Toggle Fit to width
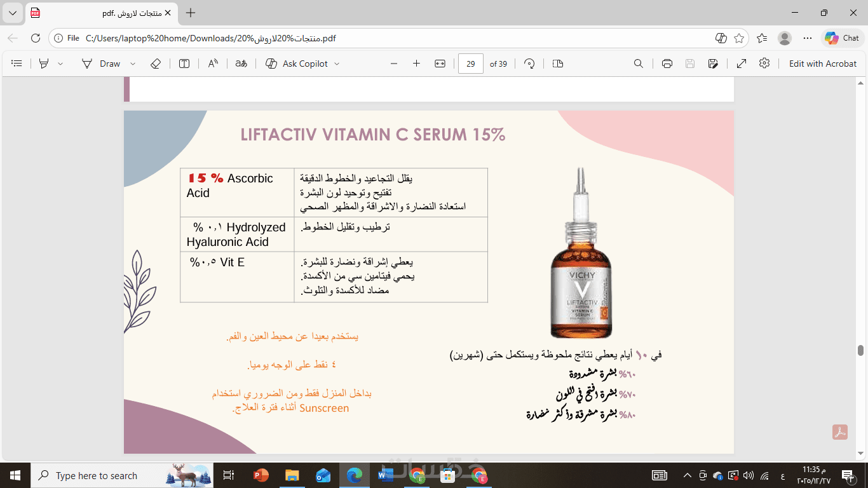868x488 pixels. 440,64
